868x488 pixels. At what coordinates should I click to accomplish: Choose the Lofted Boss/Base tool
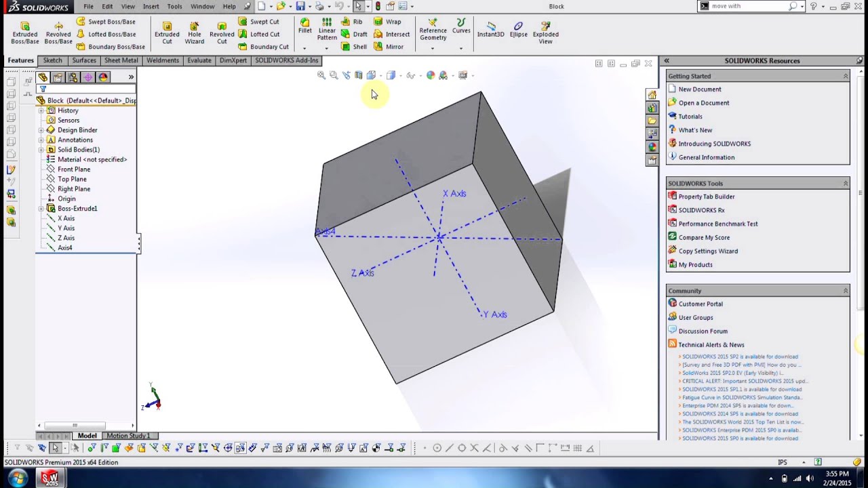(106, 34)
